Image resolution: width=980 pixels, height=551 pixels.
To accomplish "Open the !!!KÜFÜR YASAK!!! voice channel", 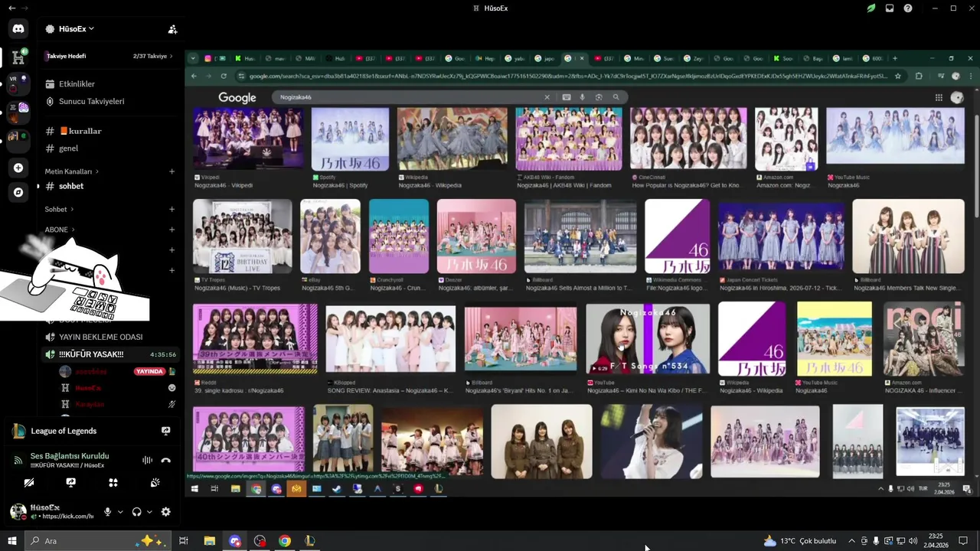I will (109, 354).
